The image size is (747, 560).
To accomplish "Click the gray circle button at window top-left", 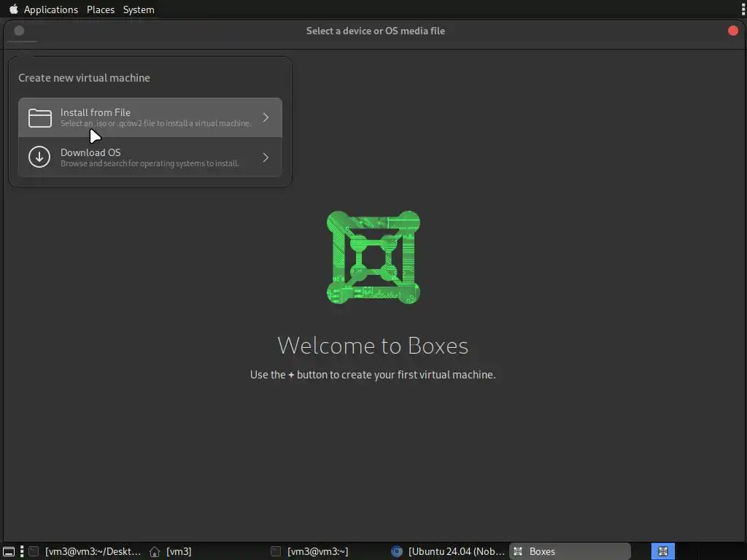I will point(19,31).
